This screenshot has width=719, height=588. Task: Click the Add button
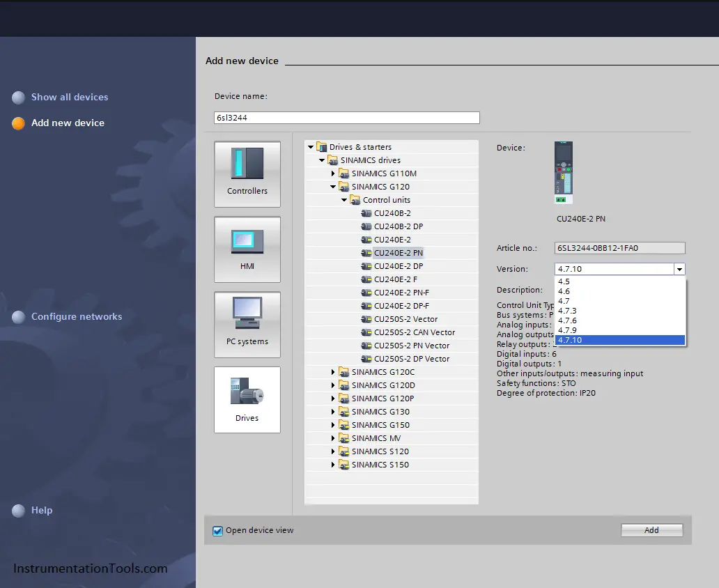(x=651, y=530)
